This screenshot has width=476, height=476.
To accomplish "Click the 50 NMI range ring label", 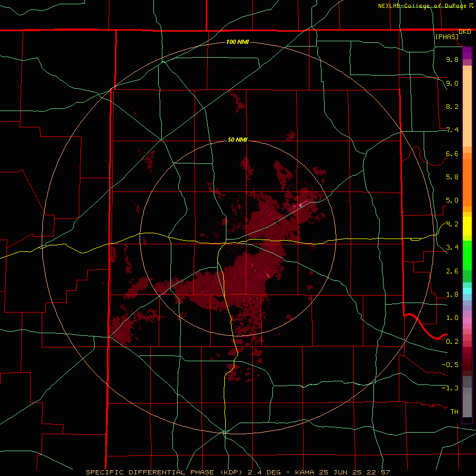I will click(237, 140).
